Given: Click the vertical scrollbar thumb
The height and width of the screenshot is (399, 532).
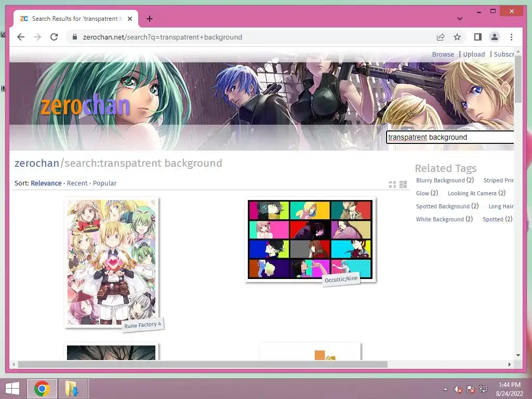Looking at the screenshot, I should (518, 79).
